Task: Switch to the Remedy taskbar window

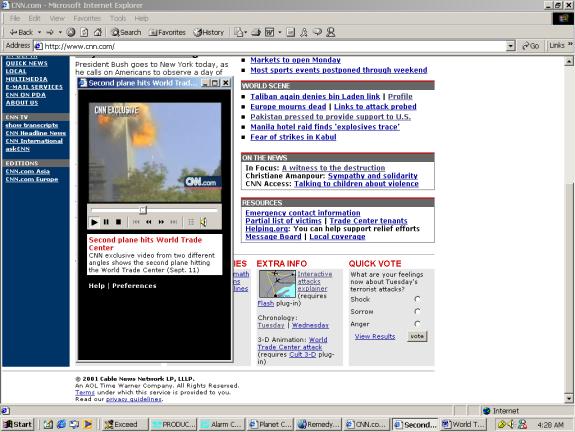Action: (319, 424)
